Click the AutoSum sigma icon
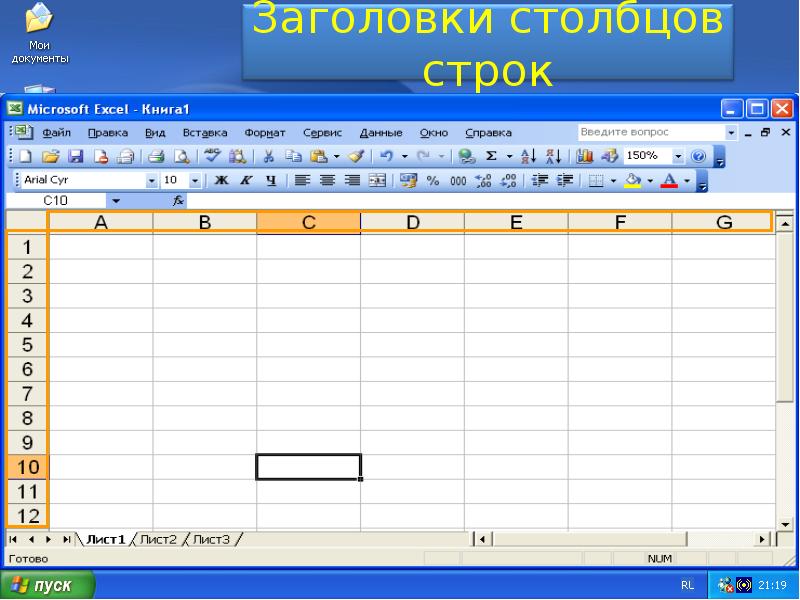The image size is (800, 600). click(491, 156)
